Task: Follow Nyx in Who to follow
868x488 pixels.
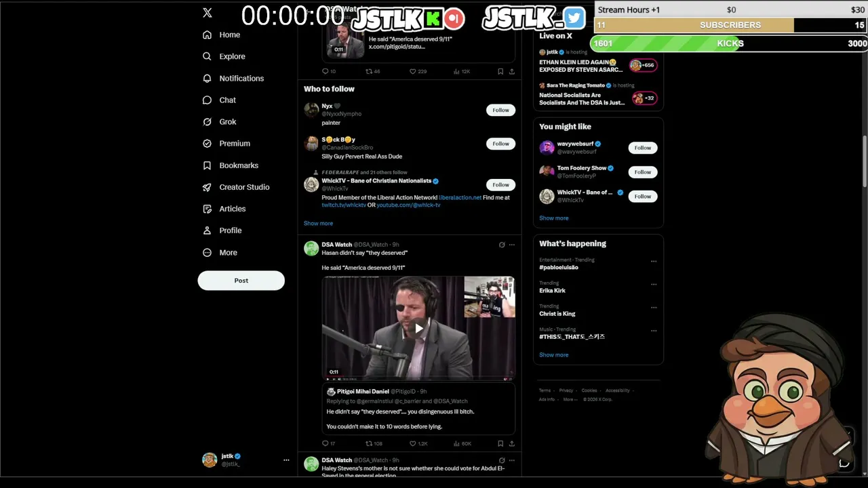Action: [500, 110]
